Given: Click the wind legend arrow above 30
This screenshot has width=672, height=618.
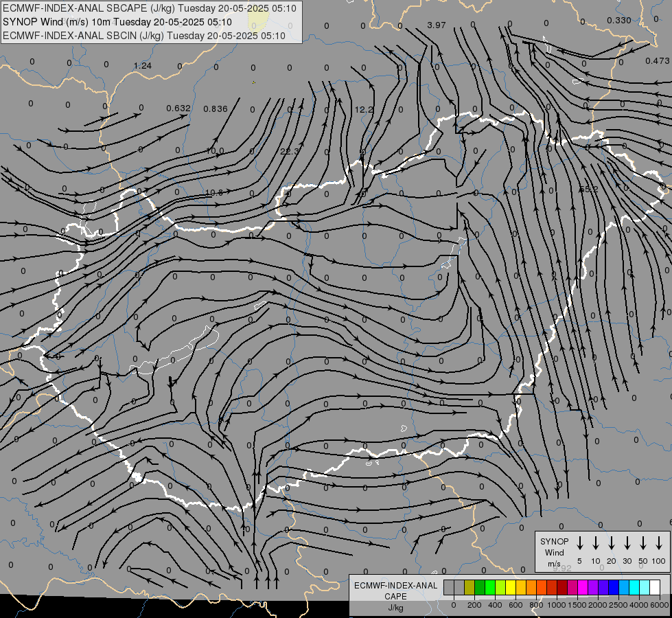Looking at the screenshot, I should tap(627, 543).
